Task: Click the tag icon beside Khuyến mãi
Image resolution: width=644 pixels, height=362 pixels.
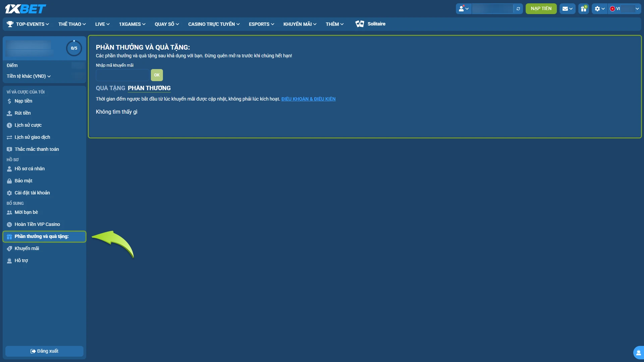Action: tap(9, 249)
